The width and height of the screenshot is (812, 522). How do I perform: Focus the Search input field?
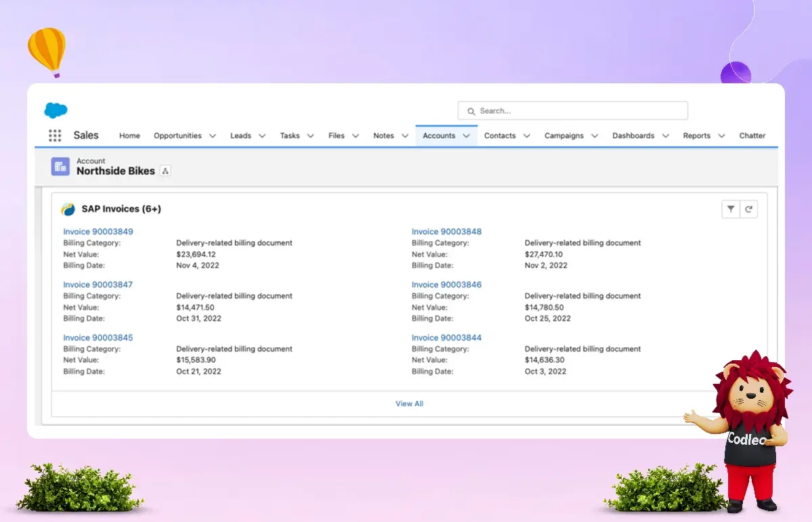click(572, 111)
